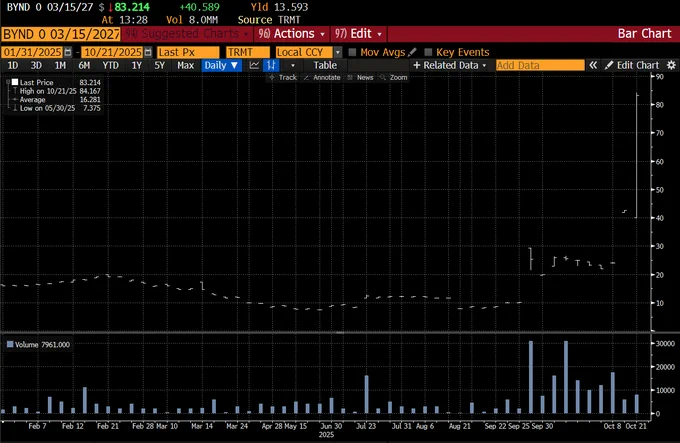Viewport: 680px width, 443px height.
Task: Activate the Zoom tool
Action: pyautogui.click(x=394, y=77)
